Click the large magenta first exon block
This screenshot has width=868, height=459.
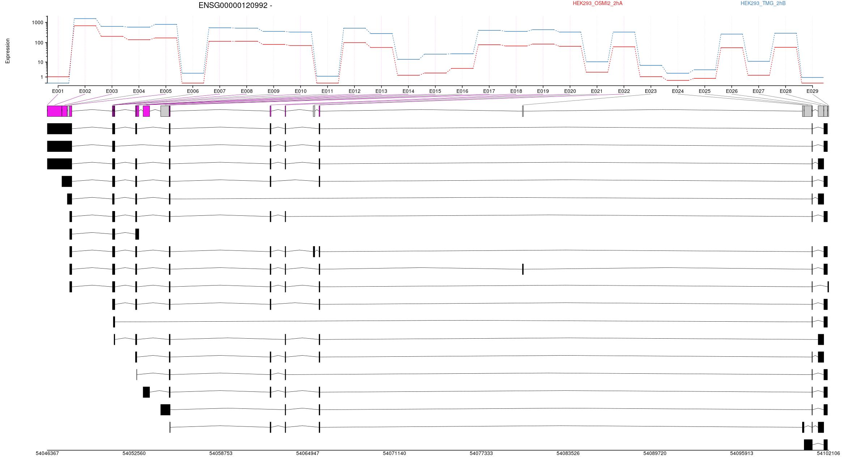(x=55, y=111)
